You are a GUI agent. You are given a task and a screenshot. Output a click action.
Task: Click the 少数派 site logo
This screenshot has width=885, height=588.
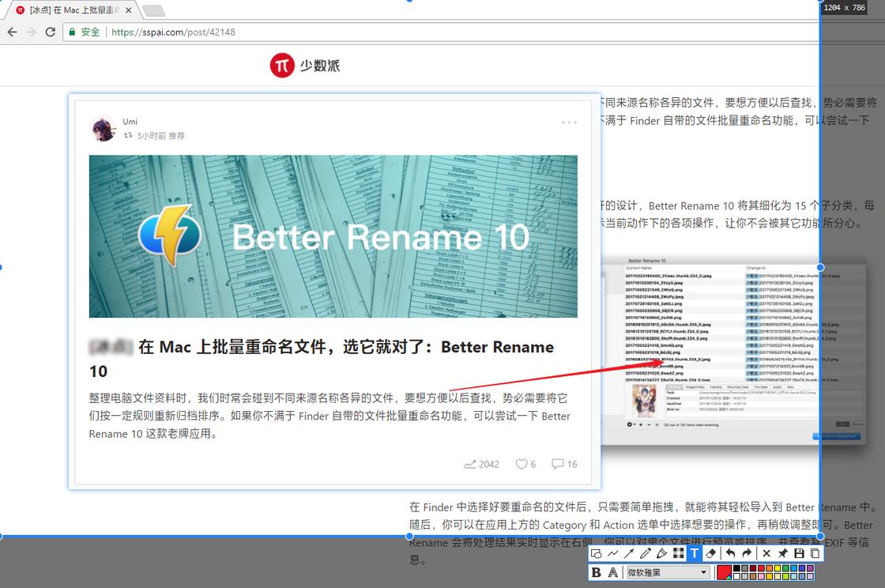click(305, 66)
